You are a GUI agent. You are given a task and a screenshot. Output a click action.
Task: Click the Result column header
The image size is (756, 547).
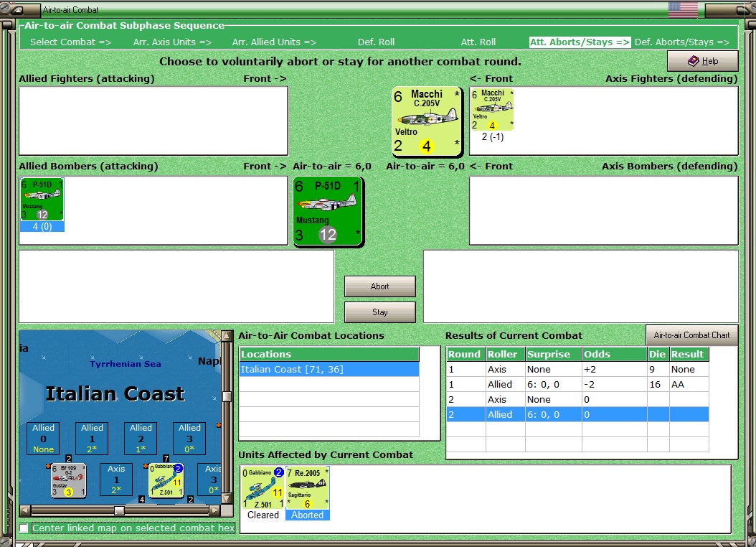tap(689, 354)
